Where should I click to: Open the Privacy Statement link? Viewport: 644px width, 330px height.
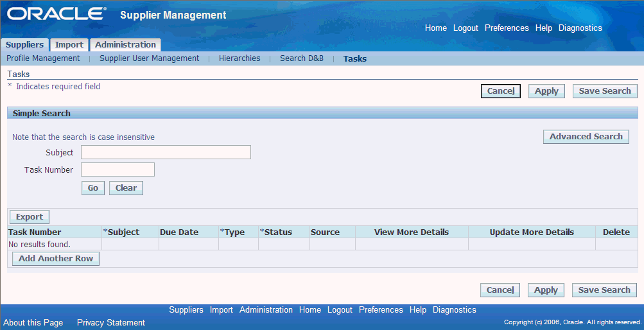click(111, 322)
